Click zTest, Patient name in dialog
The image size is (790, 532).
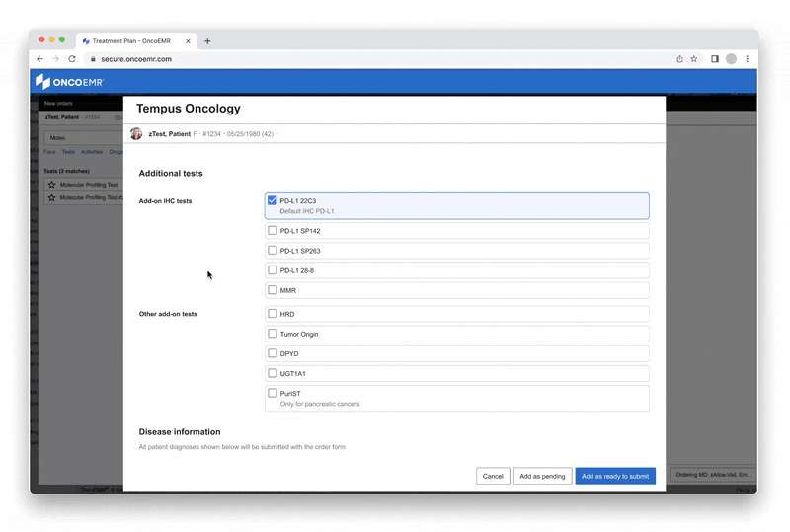[x=169, y=134]
